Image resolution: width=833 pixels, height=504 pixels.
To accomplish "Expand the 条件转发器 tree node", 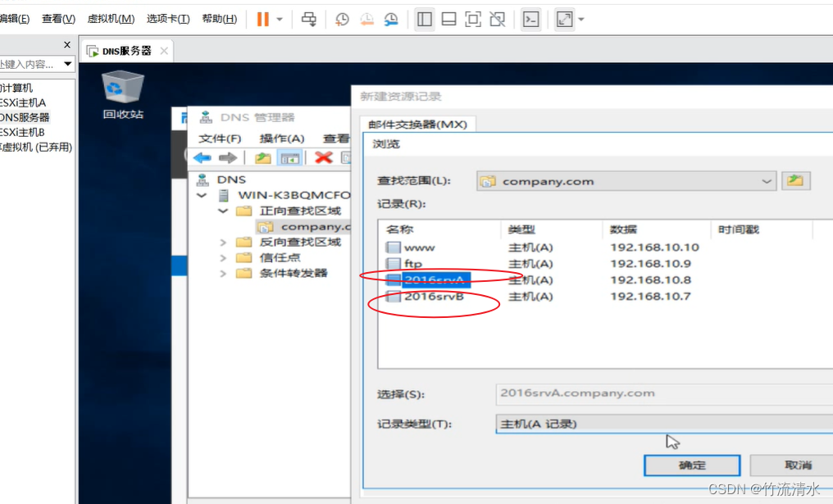I will tap(223, 274).
